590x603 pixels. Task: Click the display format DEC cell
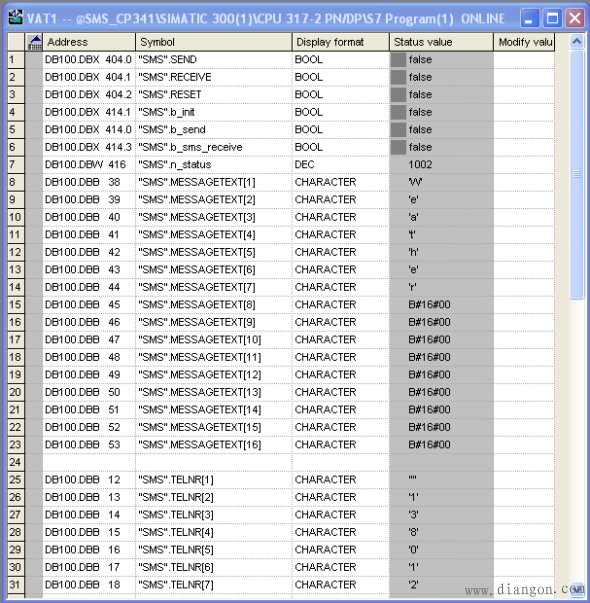click(341, 165)
